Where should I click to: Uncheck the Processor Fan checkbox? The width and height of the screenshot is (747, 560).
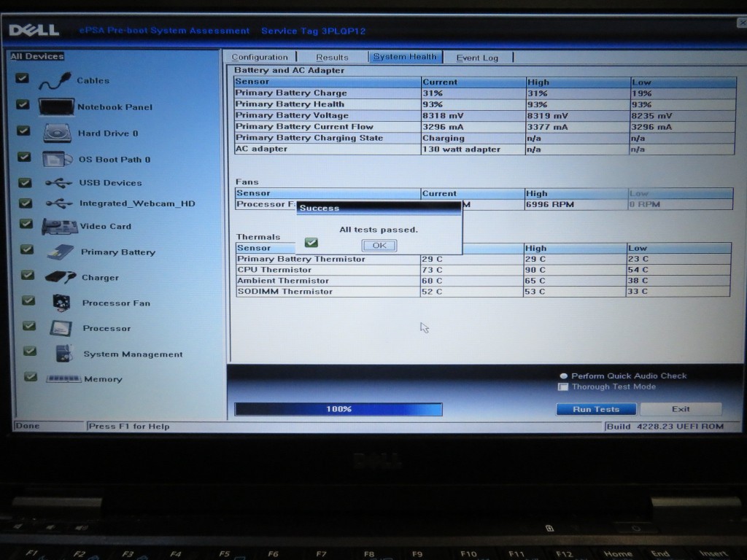(28, 300)
